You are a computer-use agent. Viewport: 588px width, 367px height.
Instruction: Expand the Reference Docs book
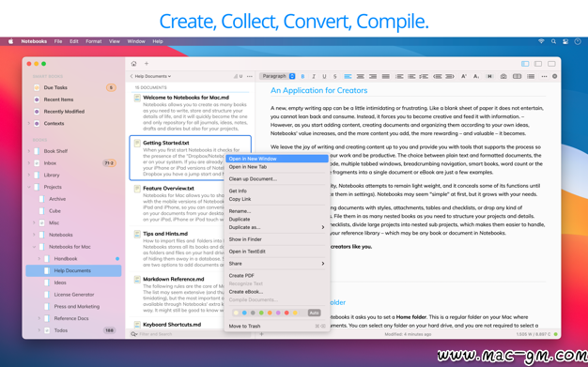[x=39, y=318]
